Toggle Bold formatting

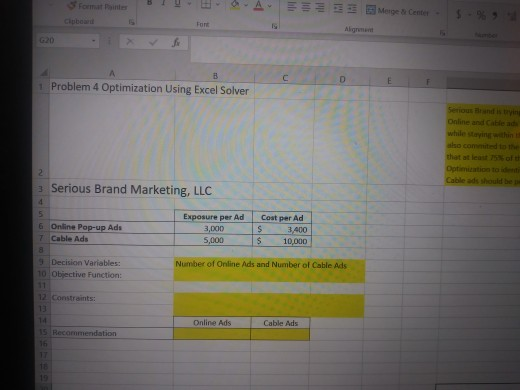click(150, 3)
